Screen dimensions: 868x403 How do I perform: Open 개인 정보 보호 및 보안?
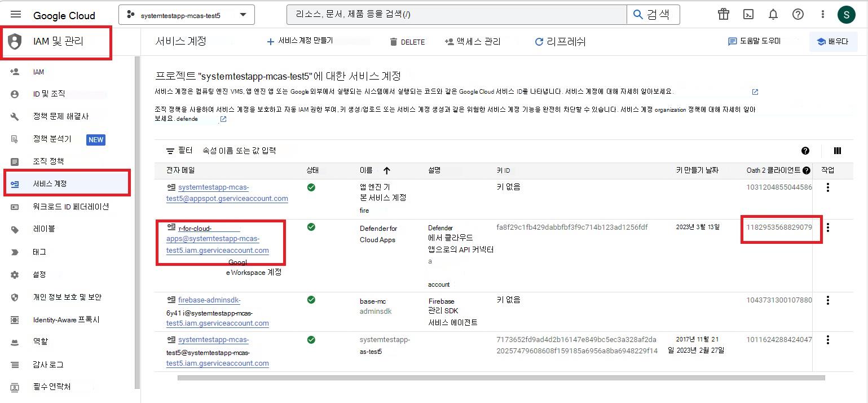(x=68, y=297)
